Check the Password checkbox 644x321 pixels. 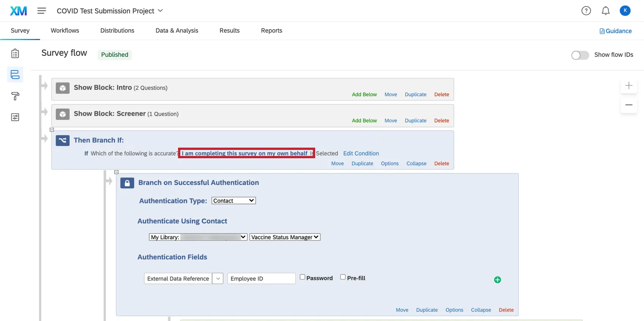(302, 277)
